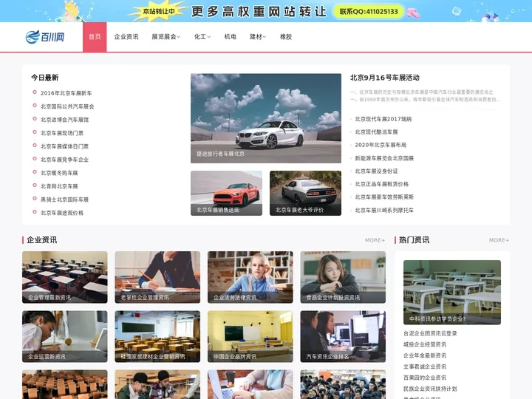The image size is (532, 399).
Task: Click the 百川网 site logo
Action: (x=45, y=37)
